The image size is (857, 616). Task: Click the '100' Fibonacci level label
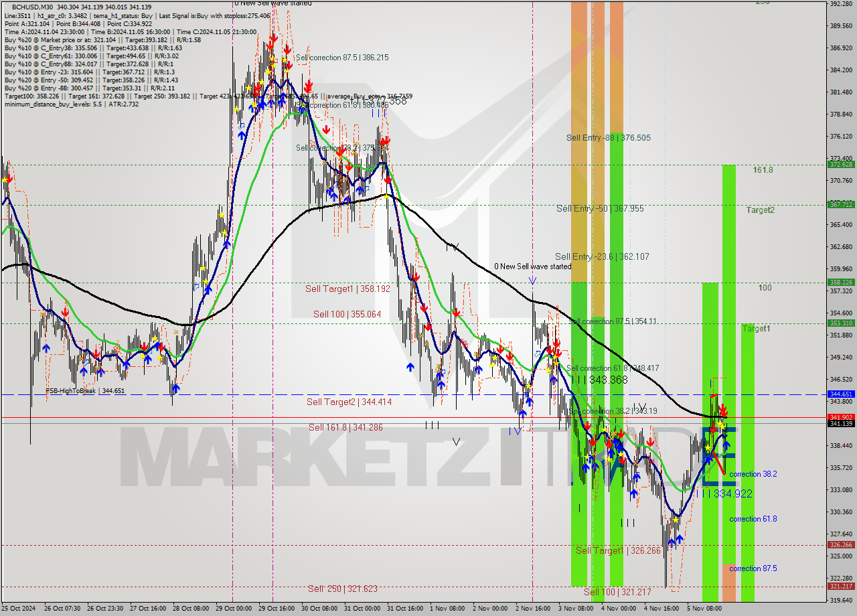coord(765,288)
